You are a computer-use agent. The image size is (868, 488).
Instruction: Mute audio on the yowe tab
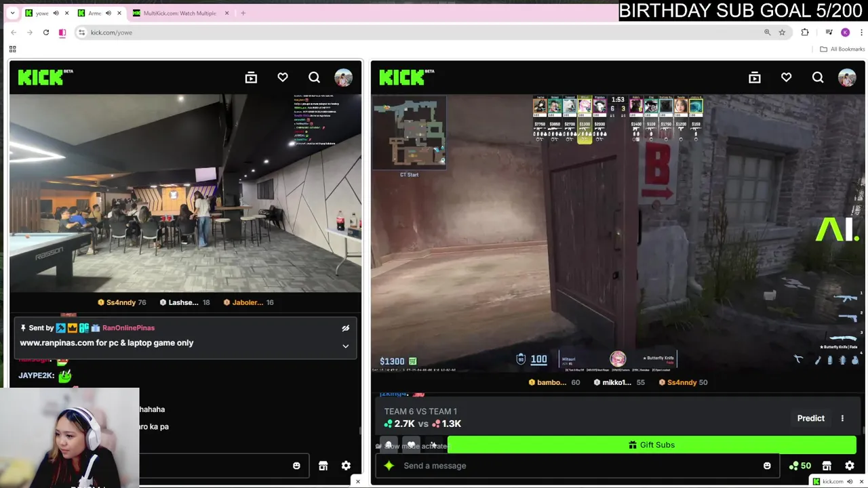56,13
